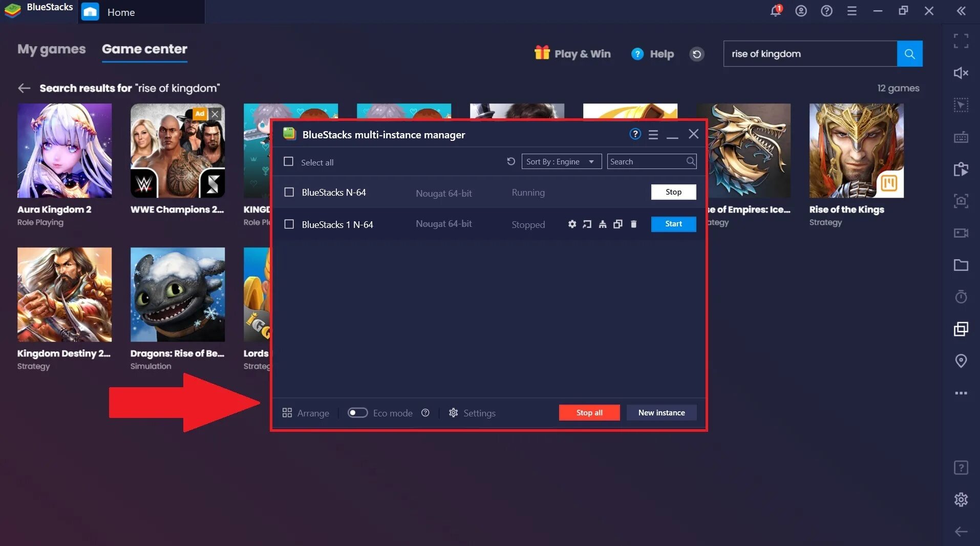Go back from search results arrow
The height and width of the screenshot is (546, 980).
(x=24, y=88)
